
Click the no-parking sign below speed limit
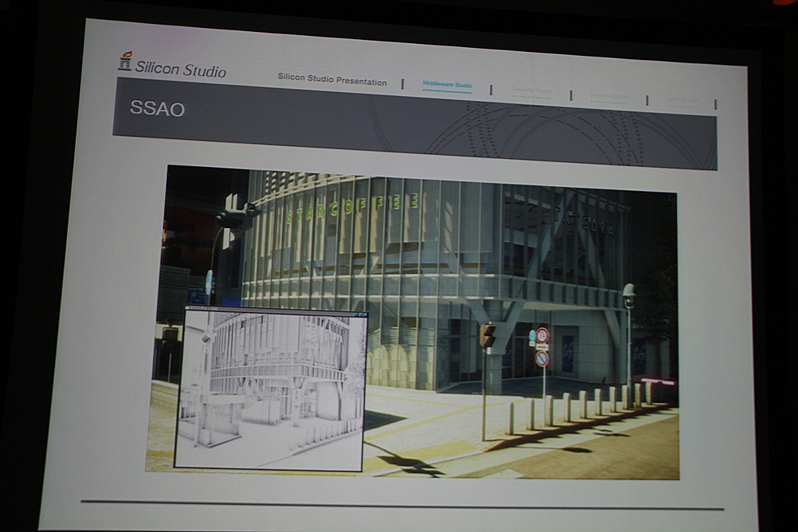point(542,358)
